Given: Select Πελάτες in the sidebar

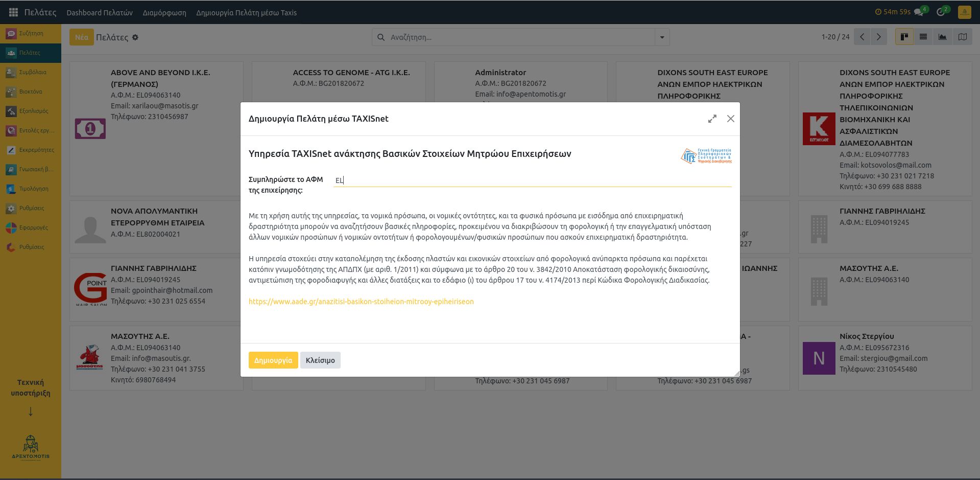Looking at the screenshot, I should 31,53.
